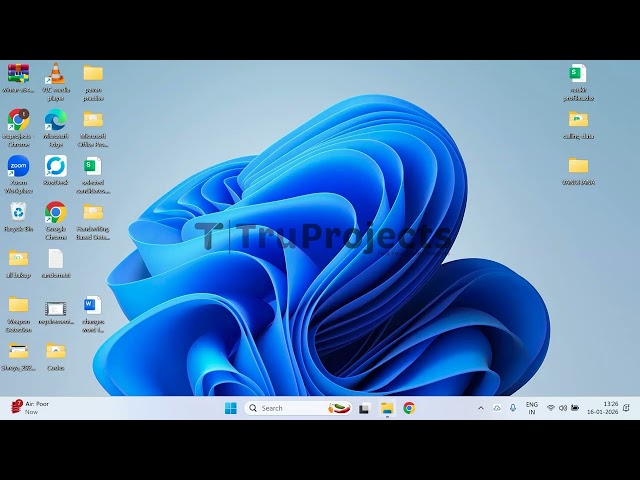The width and height of the screenshot is (640, 480).
Task: Click the microphone icon in system tray
Action: point(513,408)
